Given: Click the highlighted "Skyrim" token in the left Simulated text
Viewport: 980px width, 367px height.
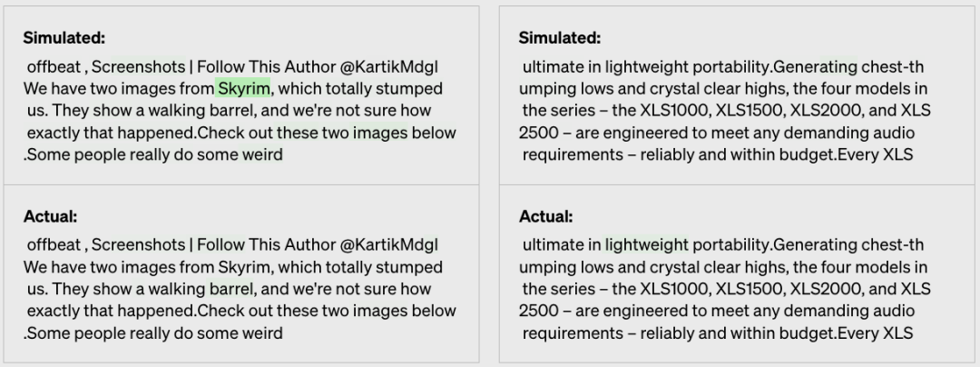Looking at the screenshot, I should (243, 89).
